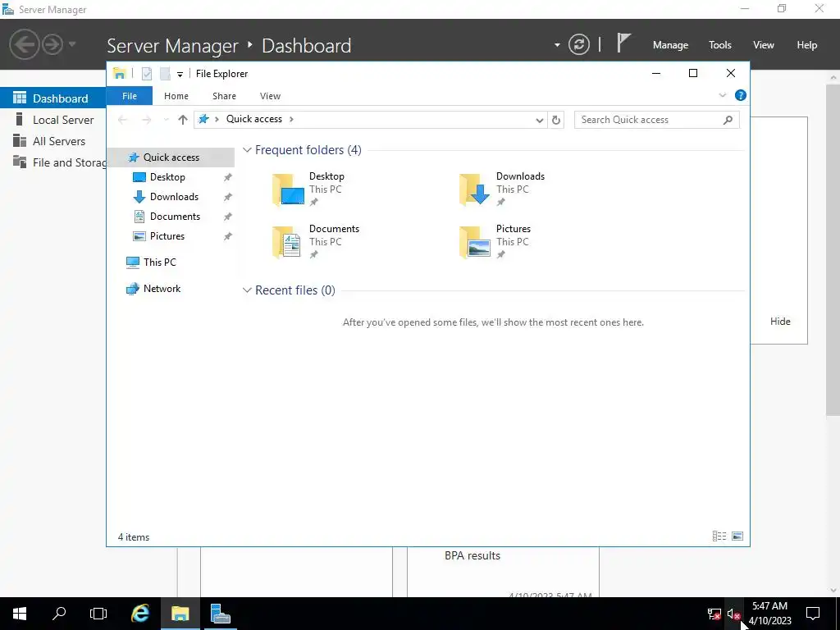Select Local Server in Server Manager sidebar
Image resolution: width=840 pixels, height=630 pixels.
(53, 120)
